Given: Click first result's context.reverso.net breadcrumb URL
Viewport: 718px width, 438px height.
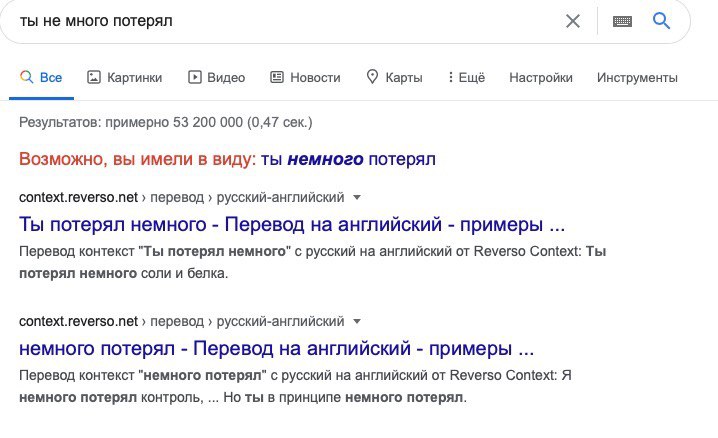Looking at the screenshot, I should point(78,196).
